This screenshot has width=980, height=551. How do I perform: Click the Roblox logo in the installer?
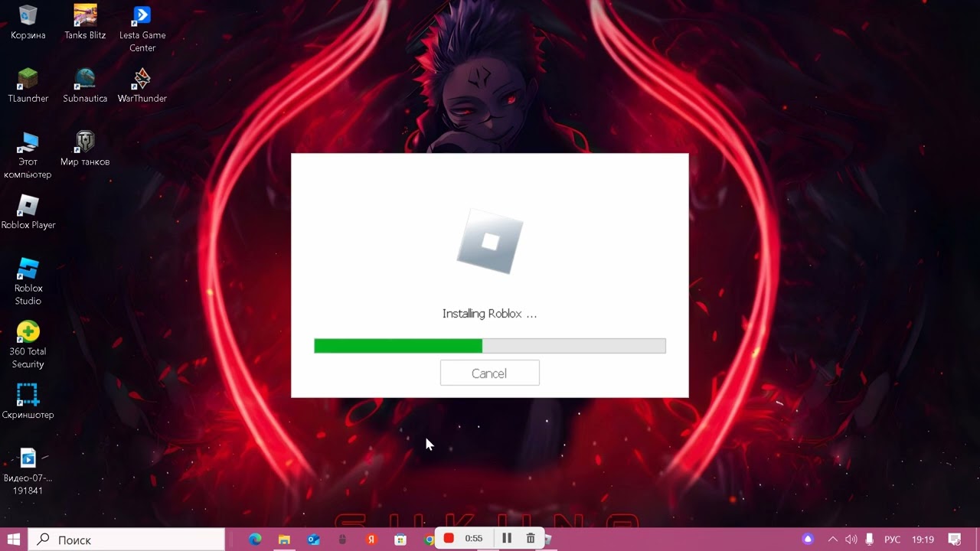point(490,241)
